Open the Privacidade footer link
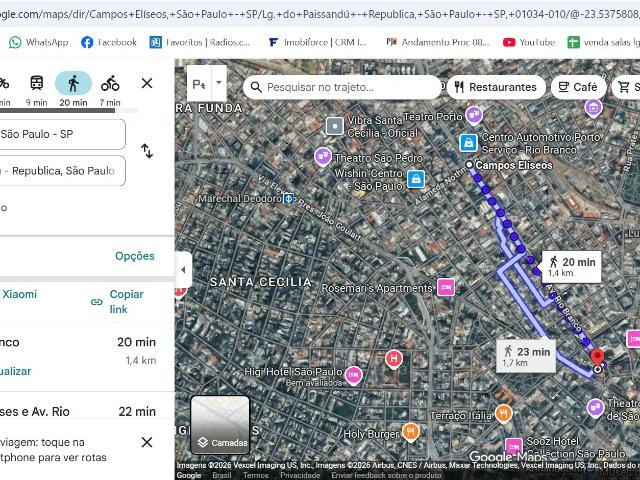The height and width of the screenshot is (480, 640). [x=300, y=476]
